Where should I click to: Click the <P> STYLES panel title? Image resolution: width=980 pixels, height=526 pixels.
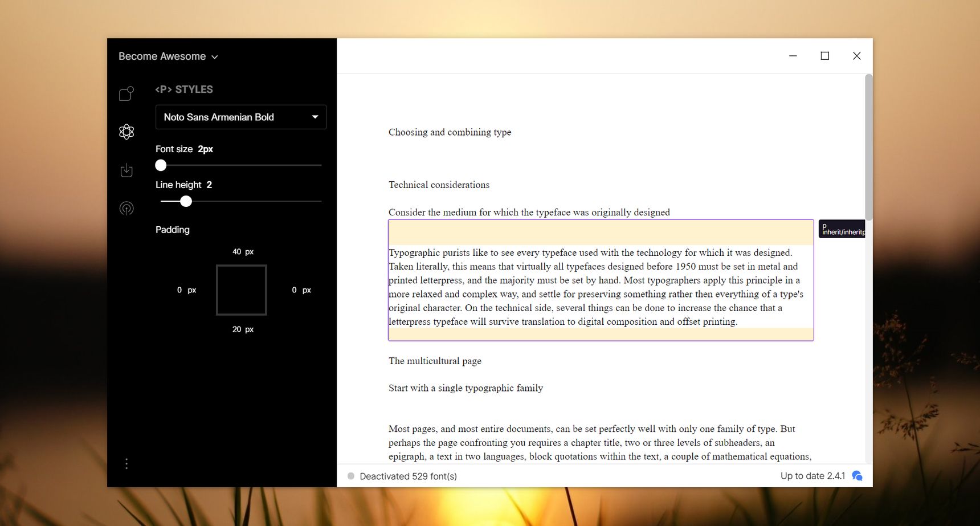point(184,89)
